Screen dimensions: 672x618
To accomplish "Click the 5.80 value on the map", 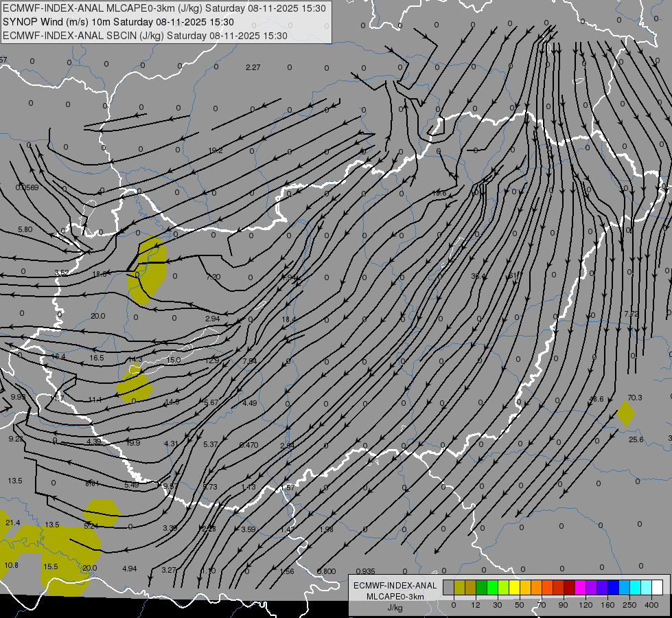I will tap(25, 229).
